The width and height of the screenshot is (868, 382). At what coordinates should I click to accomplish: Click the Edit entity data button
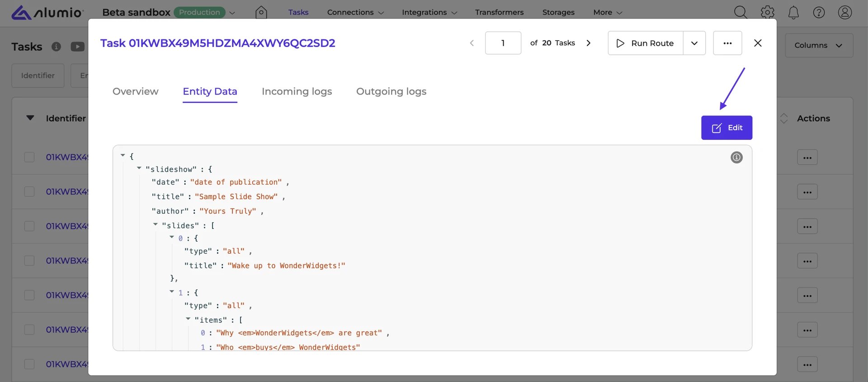coord(726,128)
